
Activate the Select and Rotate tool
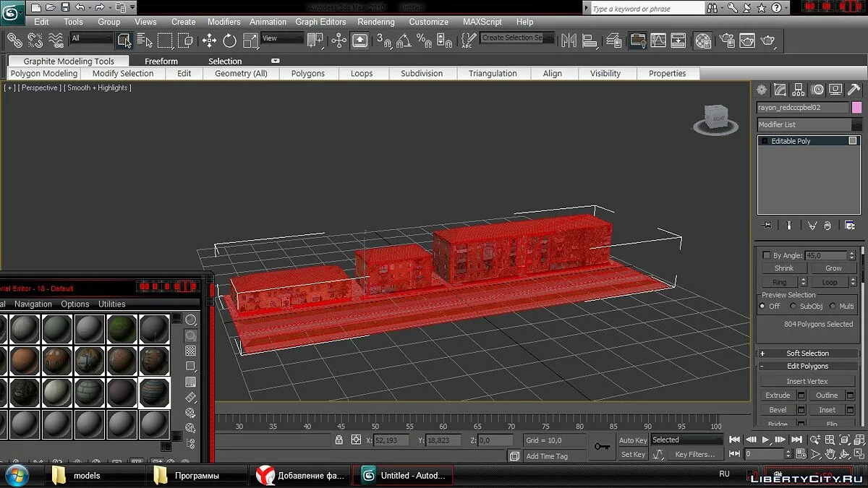(230, 40)
